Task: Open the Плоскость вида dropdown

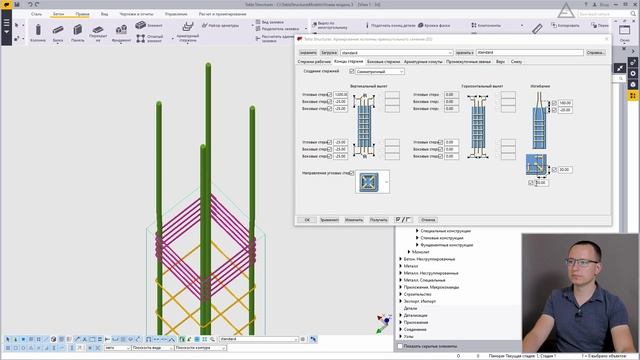Action: 152,348
